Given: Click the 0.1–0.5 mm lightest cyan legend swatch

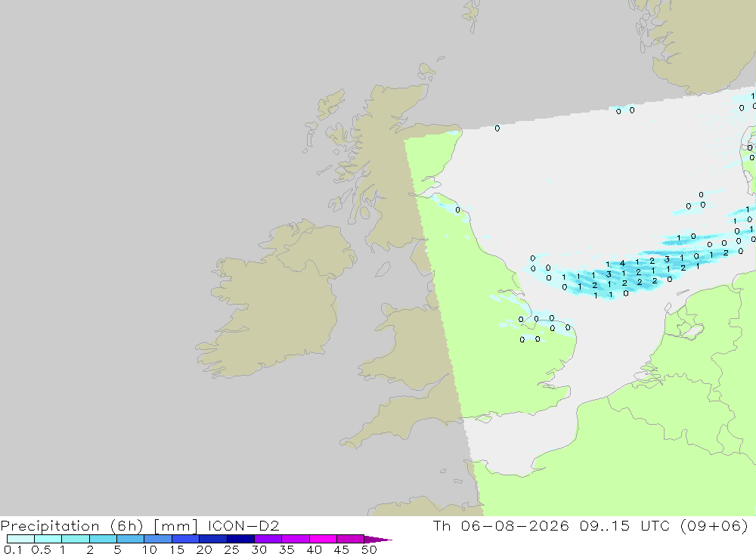Looking at the screenshot, I should 20,539.
